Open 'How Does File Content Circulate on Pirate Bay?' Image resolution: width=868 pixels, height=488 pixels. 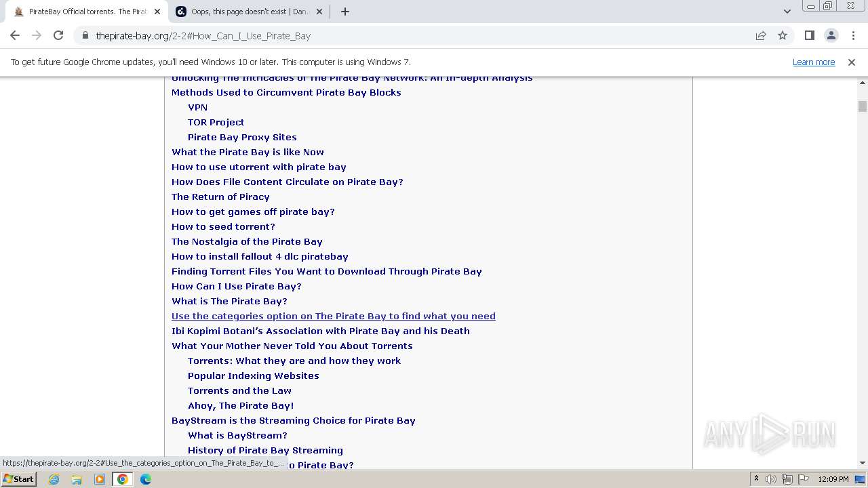coord(287,182)
